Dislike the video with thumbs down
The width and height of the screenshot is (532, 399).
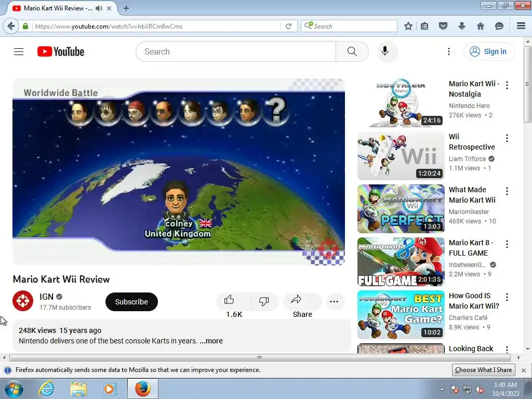[264, 301]
